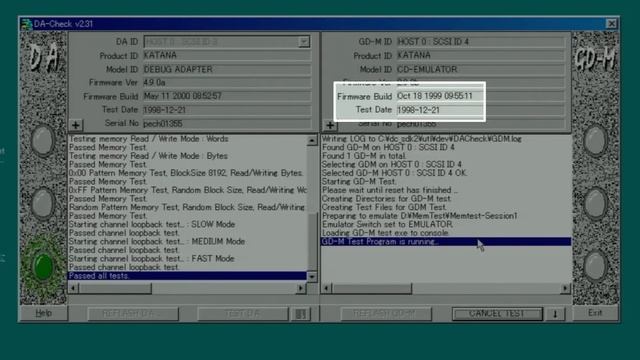Select the 'Passed all tests.' log line

click(x=187, y=276)
